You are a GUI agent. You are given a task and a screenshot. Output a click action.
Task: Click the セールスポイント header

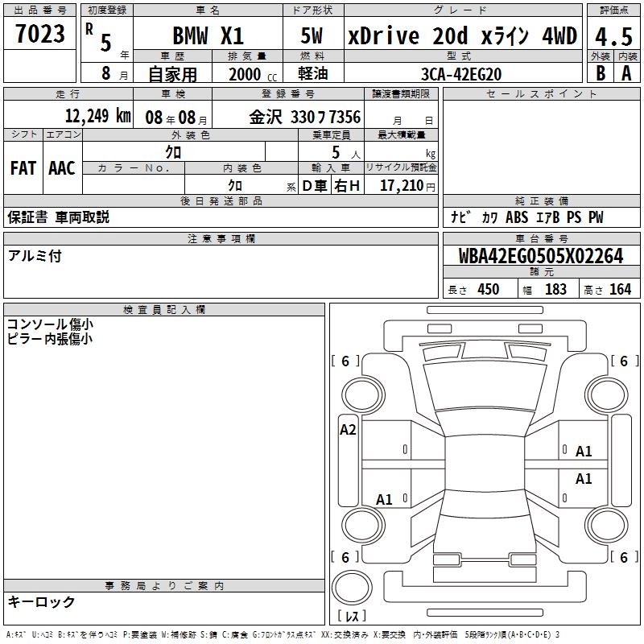[541, 93]
